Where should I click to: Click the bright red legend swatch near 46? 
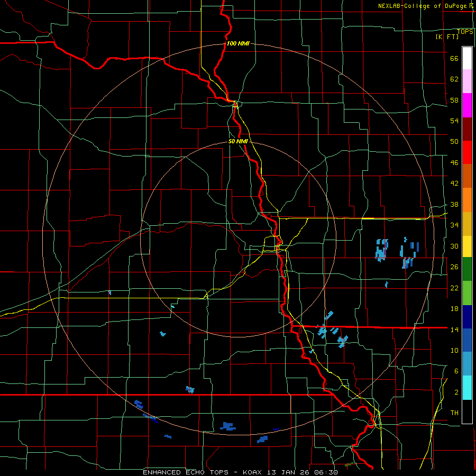tap(467, 152)
